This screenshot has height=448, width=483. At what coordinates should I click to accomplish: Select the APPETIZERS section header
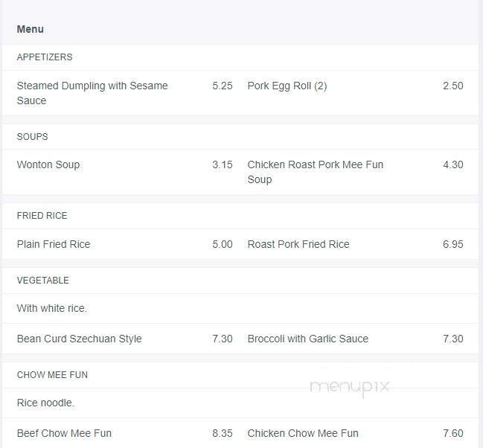(45, 57)
